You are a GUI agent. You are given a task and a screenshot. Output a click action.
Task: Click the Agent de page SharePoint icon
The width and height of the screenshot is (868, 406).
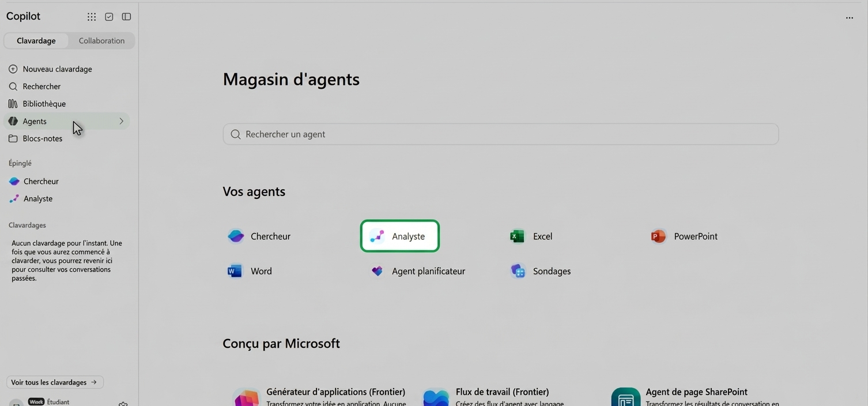coord(626,397)
